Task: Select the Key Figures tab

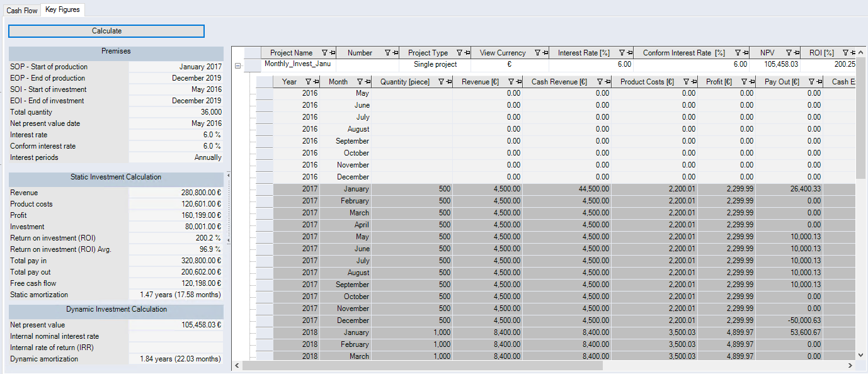Action: point(62,10)
